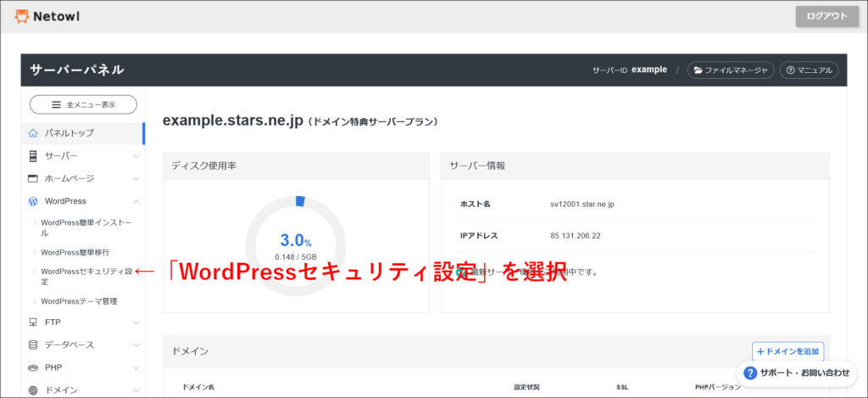
Task: Expand the FTP menu chevron
Action: tap(136, 322)
